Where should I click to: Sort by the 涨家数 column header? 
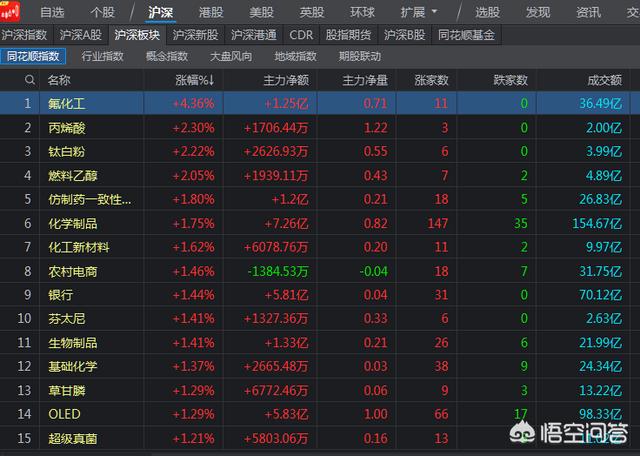tap(431, 80)
